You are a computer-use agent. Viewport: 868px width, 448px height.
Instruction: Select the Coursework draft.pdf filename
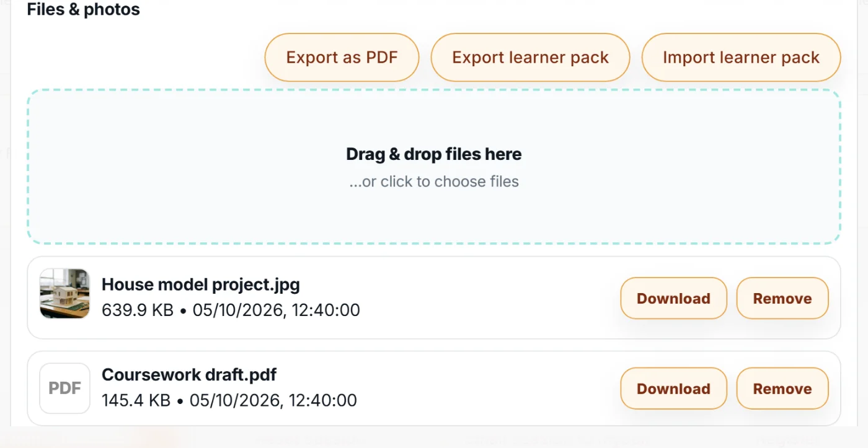coord(189,375)
